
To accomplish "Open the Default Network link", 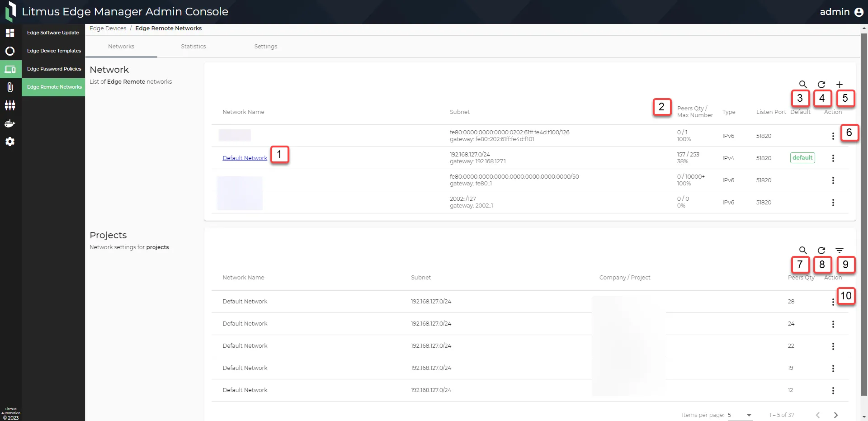I will (245, 158).
